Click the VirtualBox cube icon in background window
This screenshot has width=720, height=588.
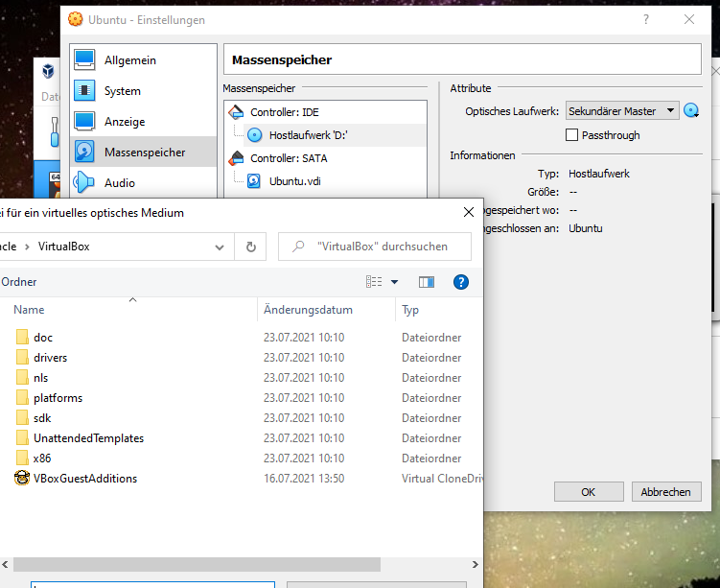tap(48, 71)
